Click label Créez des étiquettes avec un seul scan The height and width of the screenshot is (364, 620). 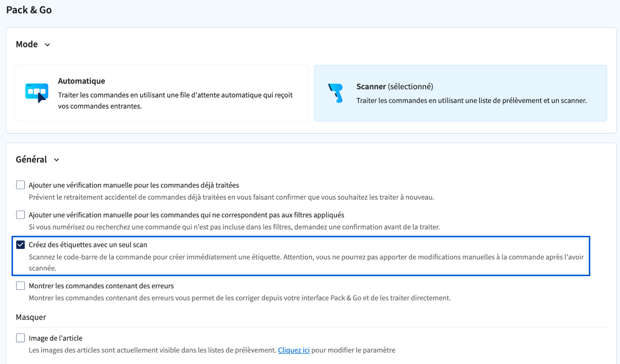point(88,245)
